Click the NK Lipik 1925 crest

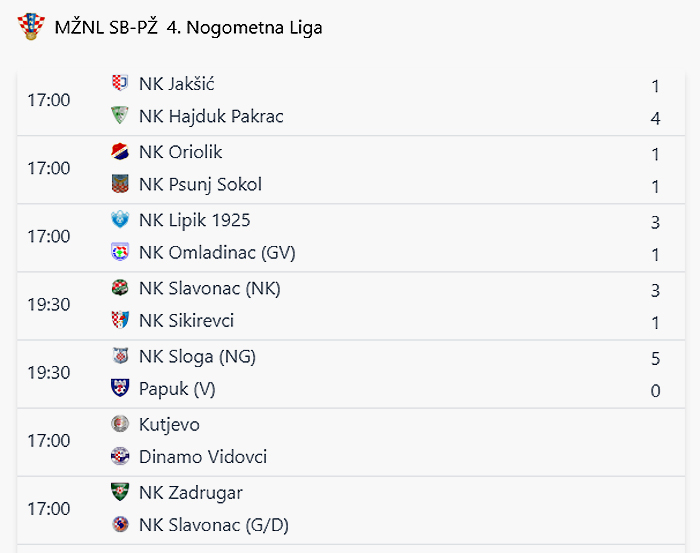120,220
